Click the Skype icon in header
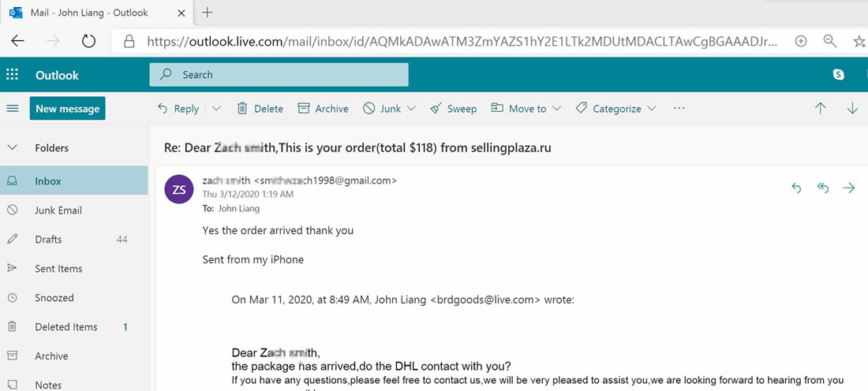Screen dimensions: 868x391 tap(839, 75)
